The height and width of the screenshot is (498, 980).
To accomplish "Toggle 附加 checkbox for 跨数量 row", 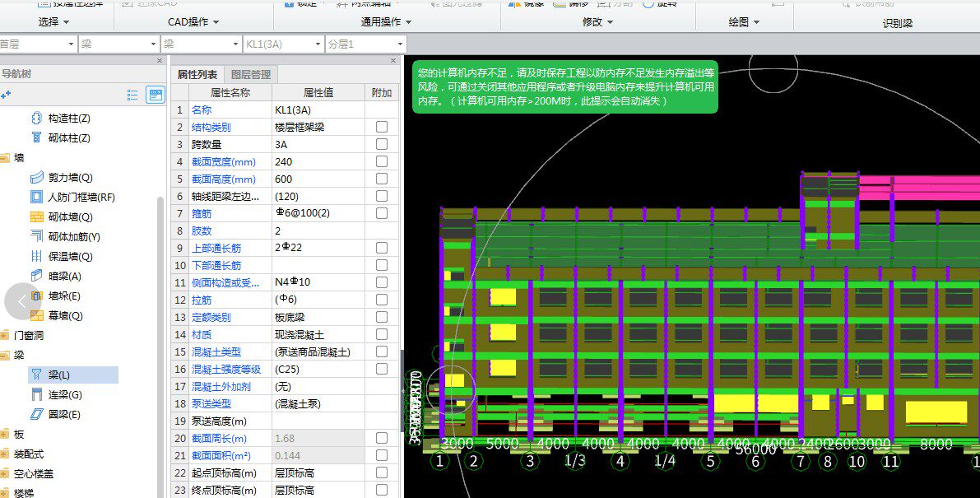I will coord(381,144).
